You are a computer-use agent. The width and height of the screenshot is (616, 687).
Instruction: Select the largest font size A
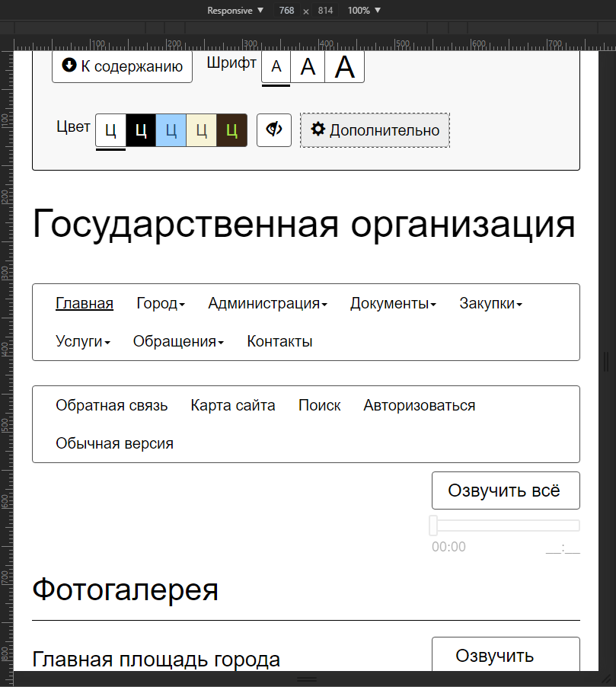[x=345, y=67]
